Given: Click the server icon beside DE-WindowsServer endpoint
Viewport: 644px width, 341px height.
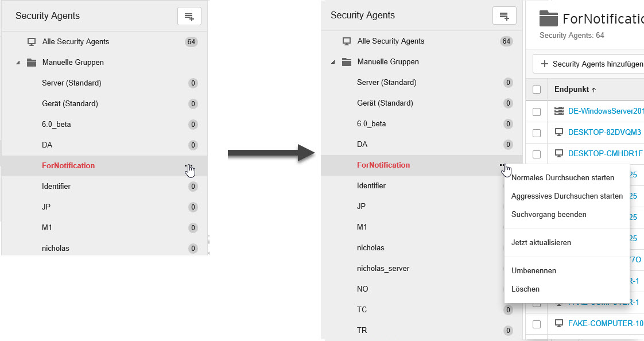Looking at the screenshot, I should pyautogui.click(x=559, y=111).
